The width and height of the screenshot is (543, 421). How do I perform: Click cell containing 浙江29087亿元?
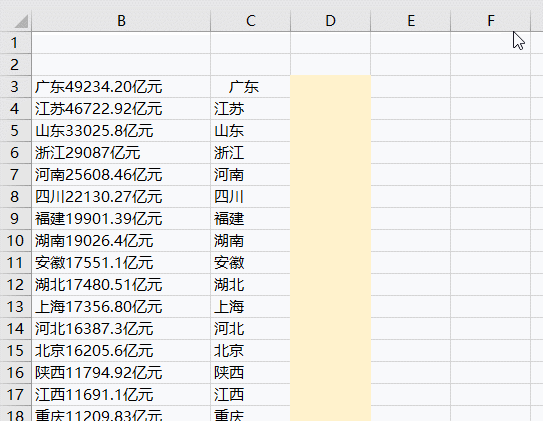121,153
